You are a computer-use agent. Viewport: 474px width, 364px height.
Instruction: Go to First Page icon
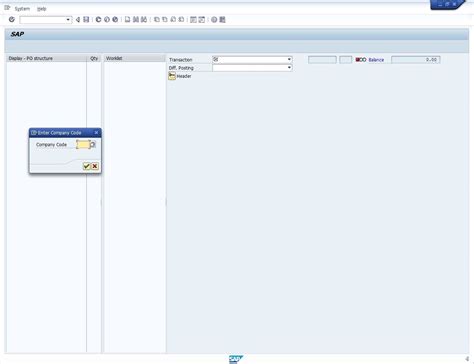(x=156, y=20)
